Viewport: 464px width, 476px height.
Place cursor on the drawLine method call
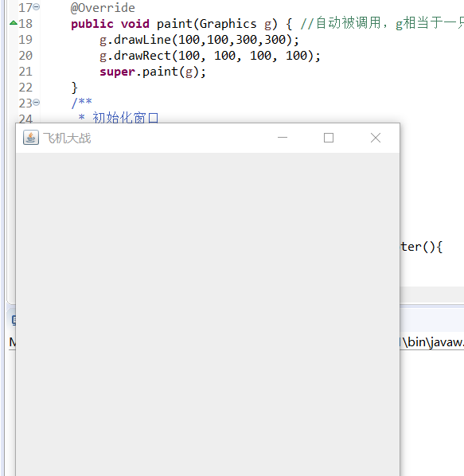click(x=142, y=40)
